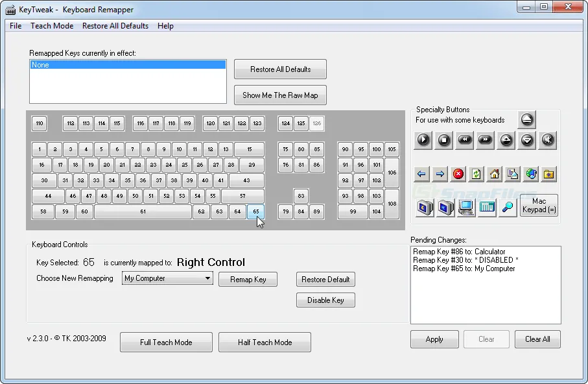This screenshot has height=384, width=588.
Task: Select keyboard key 15
Action: click(250, 149)
